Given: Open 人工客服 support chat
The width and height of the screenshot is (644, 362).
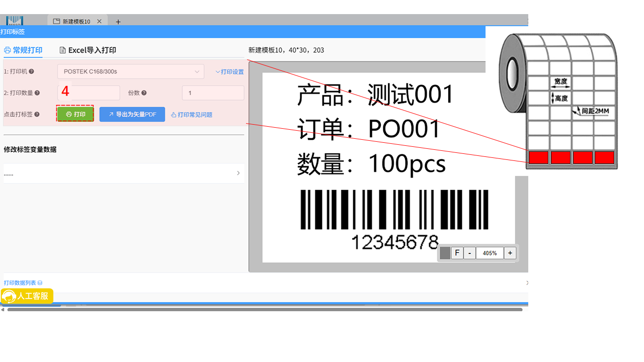Looking at the screenshot, I should (27, 296).
